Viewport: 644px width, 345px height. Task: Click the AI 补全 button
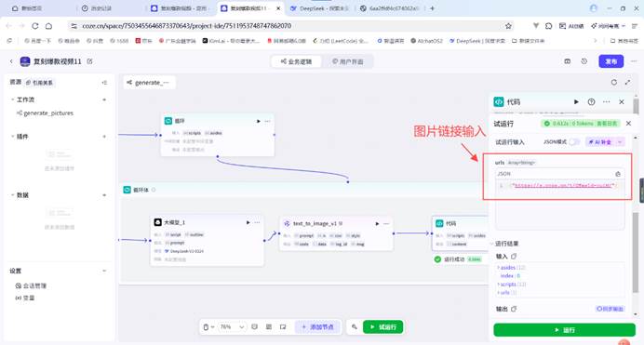click(600, 142)
